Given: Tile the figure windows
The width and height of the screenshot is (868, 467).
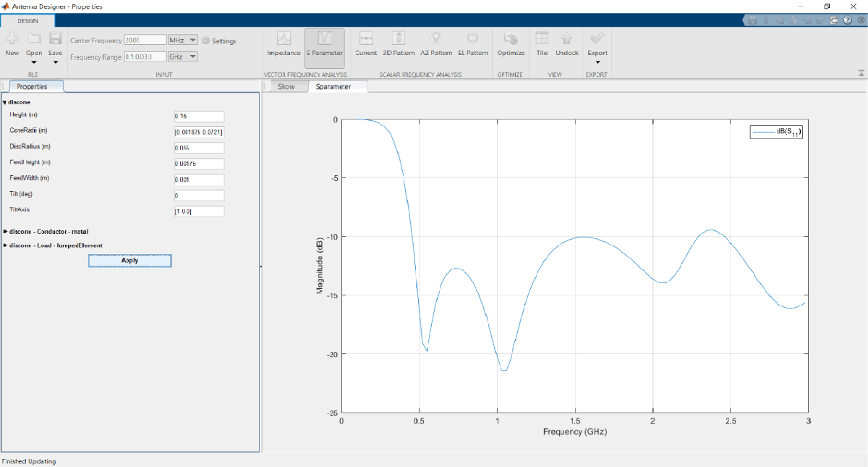Looking at the screenshot, I should tap(542, 43).
